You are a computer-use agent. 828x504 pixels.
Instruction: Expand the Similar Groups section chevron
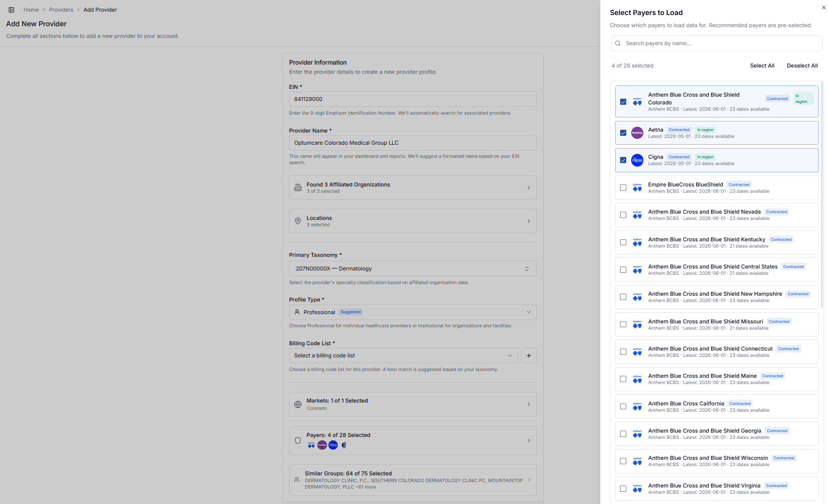529,480
